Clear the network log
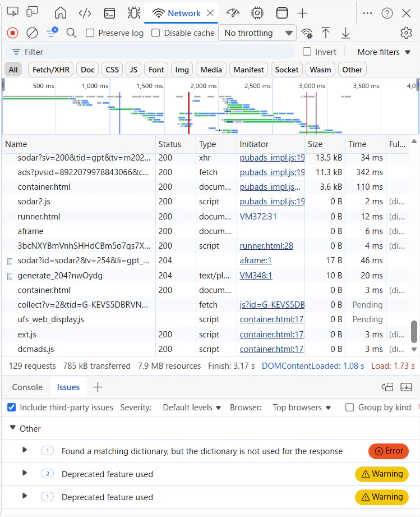The height and width of the screenshot is (517, 420). (x=32, y=33)
